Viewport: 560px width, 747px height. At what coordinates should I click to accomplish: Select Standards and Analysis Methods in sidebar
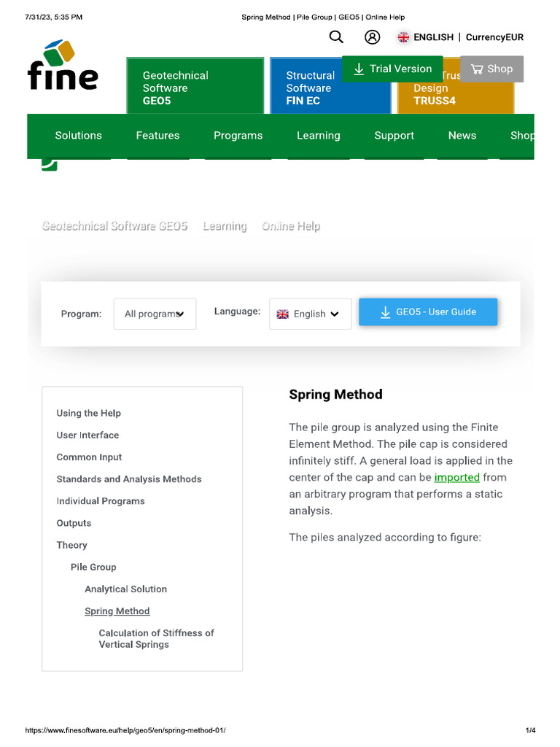pos(129,479)
